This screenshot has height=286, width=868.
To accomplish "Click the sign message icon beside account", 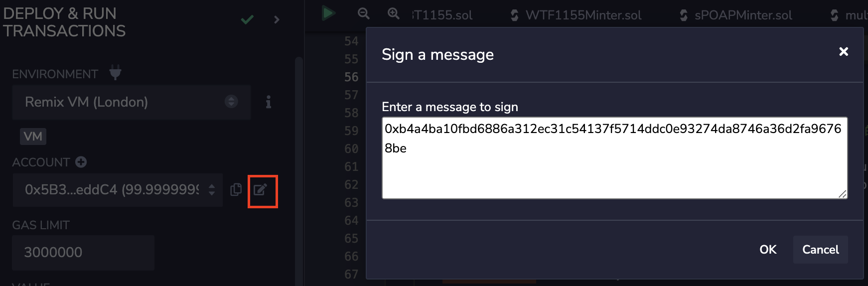I will click(261, 190).
